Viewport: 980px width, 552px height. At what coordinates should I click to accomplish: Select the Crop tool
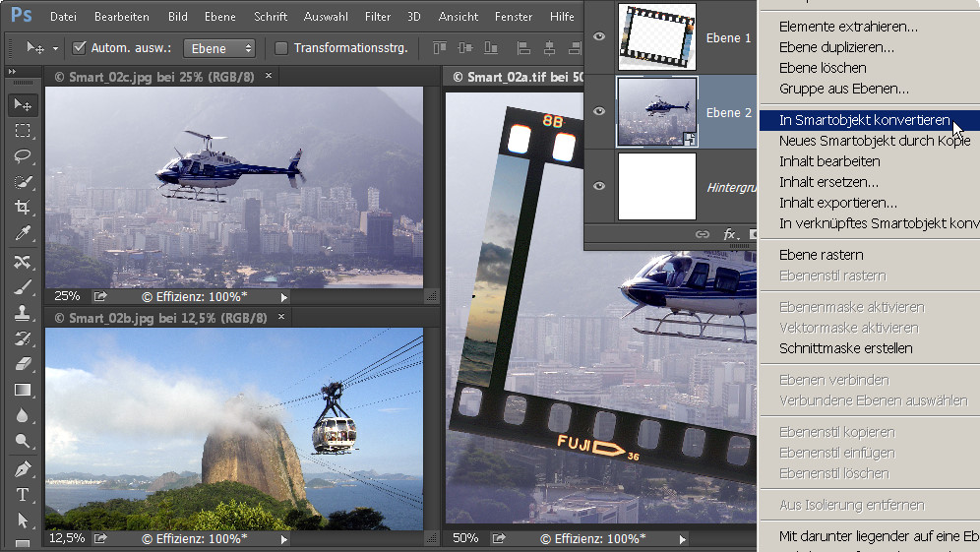(x=23, y=207)
